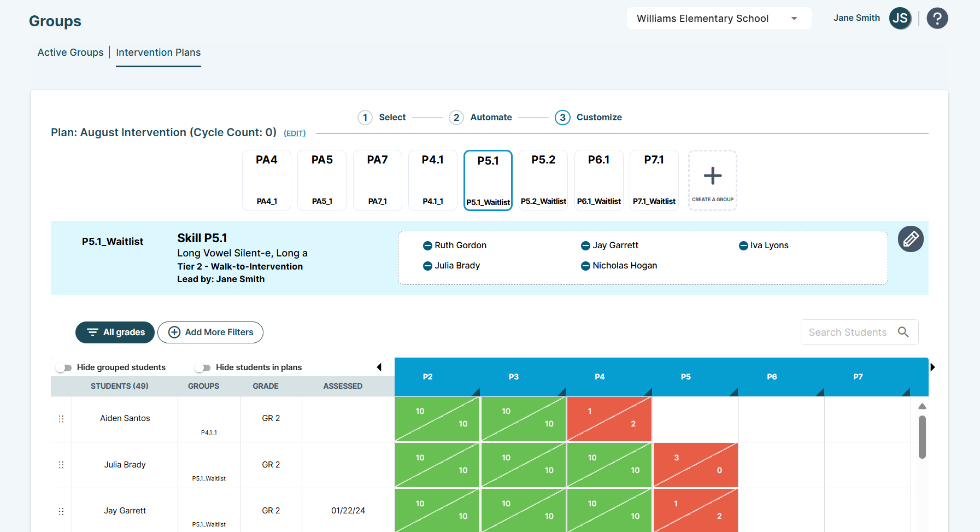This screenshot has width=980, height=532.
Task: Click the JS user avatar
Action: [x=900, y=19]
